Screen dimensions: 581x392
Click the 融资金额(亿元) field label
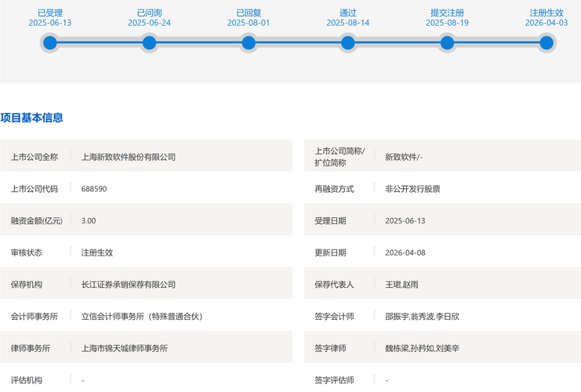click(x=37, y=221)
